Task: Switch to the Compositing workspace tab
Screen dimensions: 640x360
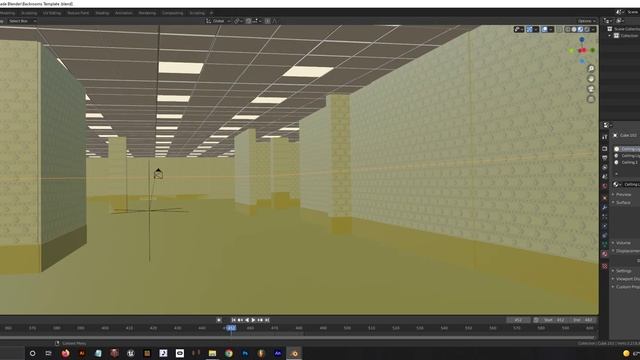Action: click(172, 13)
